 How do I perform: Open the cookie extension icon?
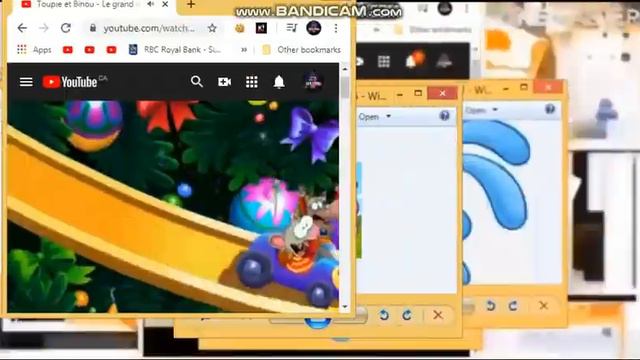(x=240, y=28)
